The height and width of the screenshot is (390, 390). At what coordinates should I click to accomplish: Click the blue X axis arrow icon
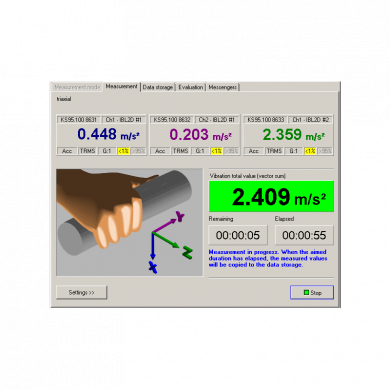(153, 253)
